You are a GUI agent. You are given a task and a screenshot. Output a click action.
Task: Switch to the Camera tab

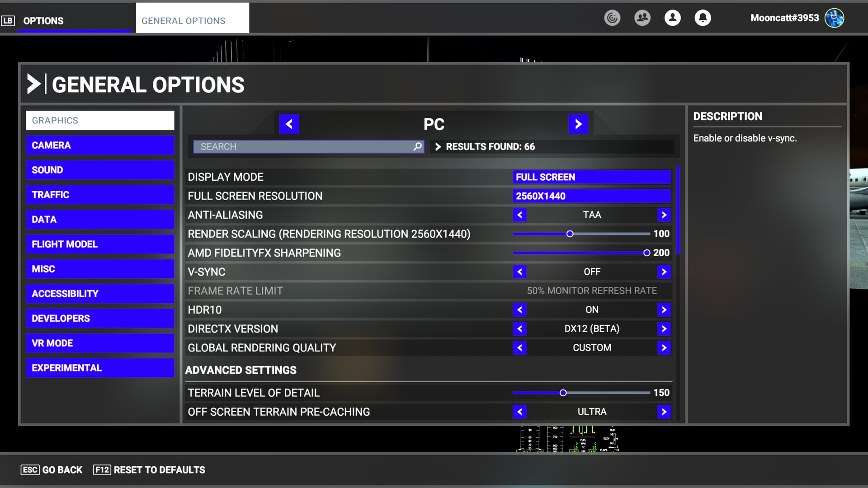pos(100,145)
